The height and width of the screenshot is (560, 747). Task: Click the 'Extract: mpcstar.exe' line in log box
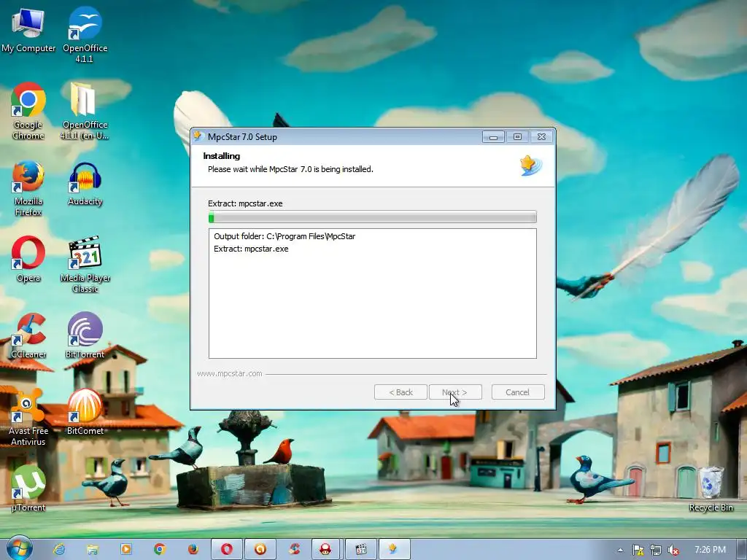pyautogui.click(x=251, y=249)
